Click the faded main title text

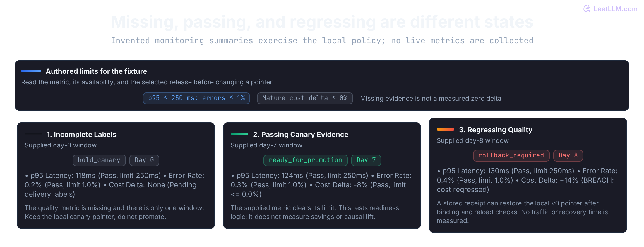(322, 22)
